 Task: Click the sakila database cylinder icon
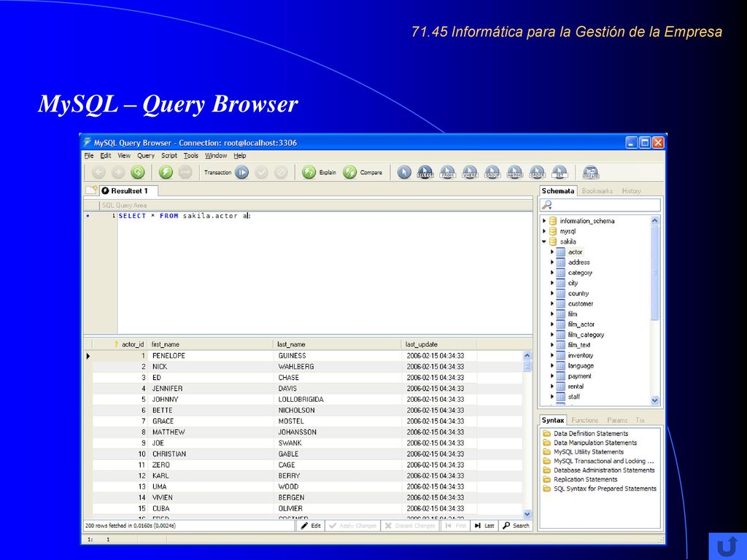[x=553, y=241]
